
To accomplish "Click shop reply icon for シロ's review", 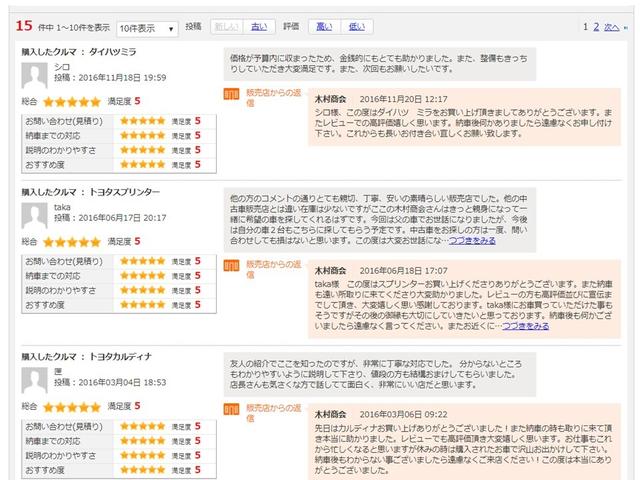I will (231, 94).
